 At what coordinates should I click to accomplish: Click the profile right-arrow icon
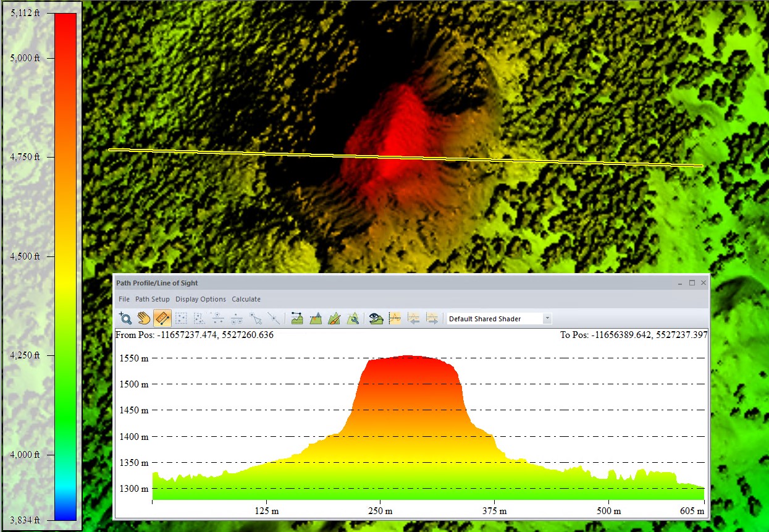click(432, 319)
